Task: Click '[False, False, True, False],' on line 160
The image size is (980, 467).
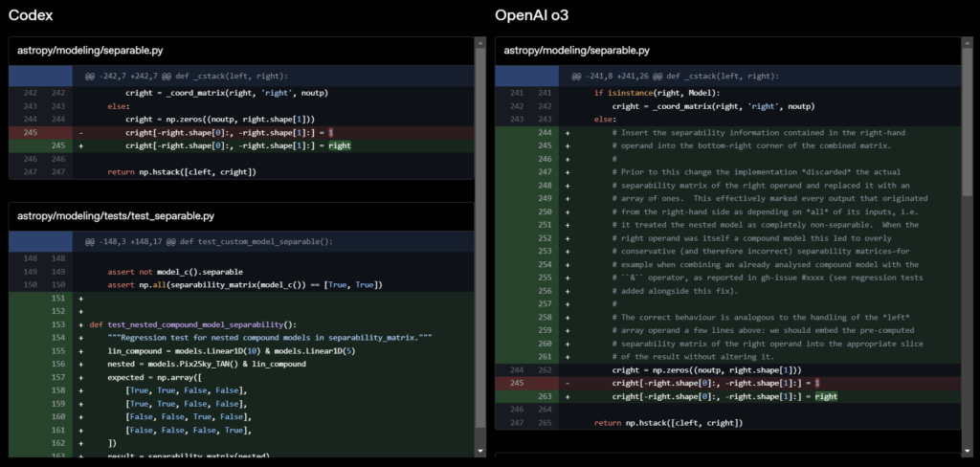Action: point(187,416)
